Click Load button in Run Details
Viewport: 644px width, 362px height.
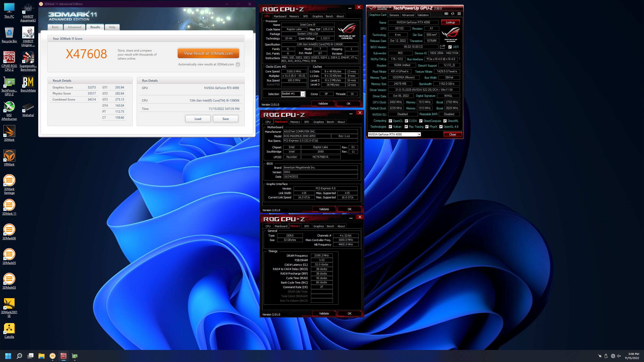198,119
